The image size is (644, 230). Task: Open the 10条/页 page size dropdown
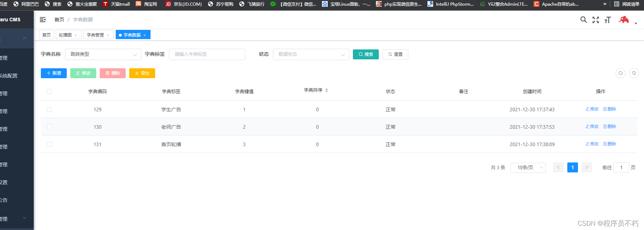pos(528,167)
